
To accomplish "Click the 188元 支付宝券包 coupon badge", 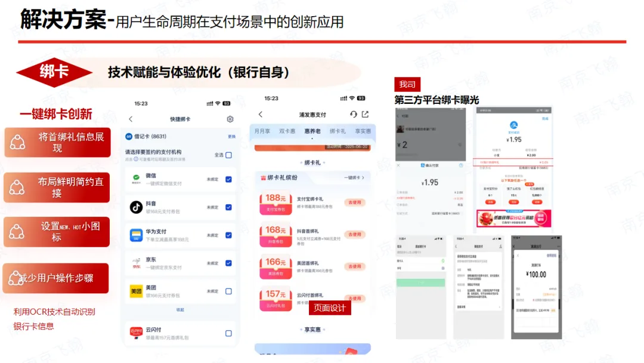I will click(275, 202).
